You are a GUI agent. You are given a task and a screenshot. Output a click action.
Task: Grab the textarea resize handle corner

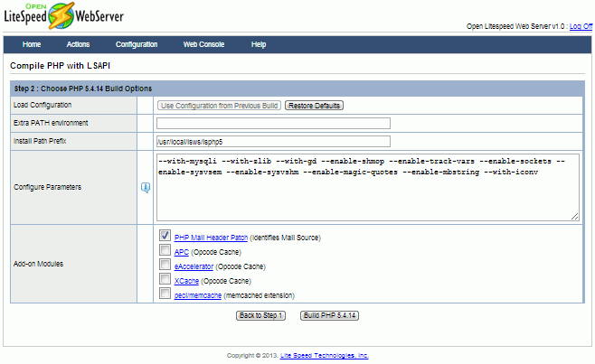pyautogui.click(x=575, y=217)
